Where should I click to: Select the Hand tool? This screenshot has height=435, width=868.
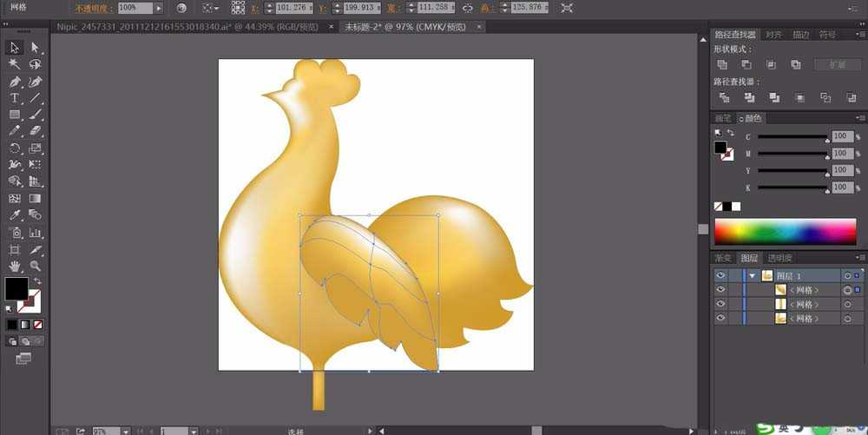point(15,266)
